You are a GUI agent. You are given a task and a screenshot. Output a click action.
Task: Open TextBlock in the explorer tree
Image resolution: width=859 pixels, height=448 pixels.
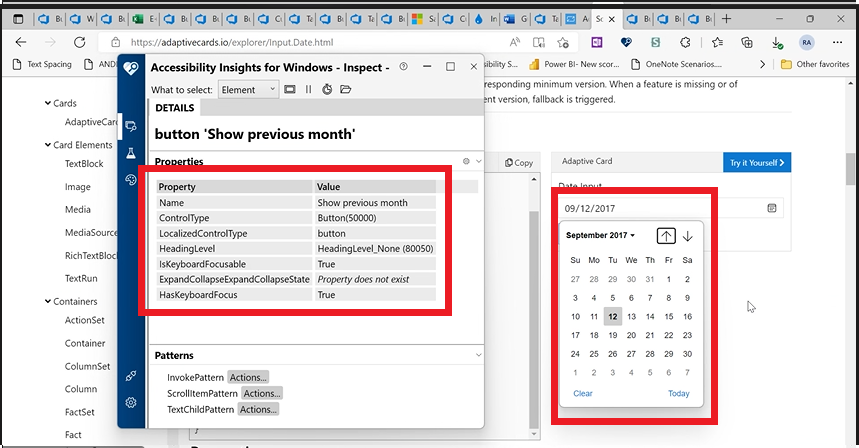pos(84,164)
